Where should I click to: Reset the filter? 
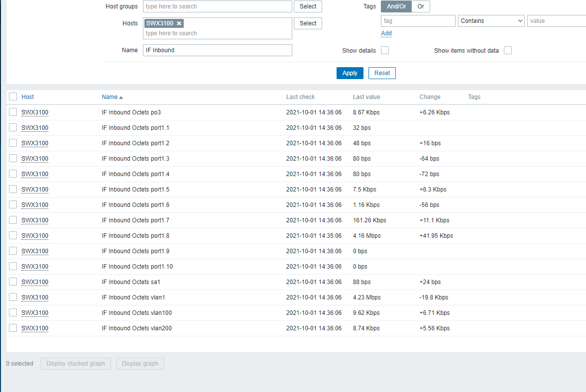coord(382,73)
